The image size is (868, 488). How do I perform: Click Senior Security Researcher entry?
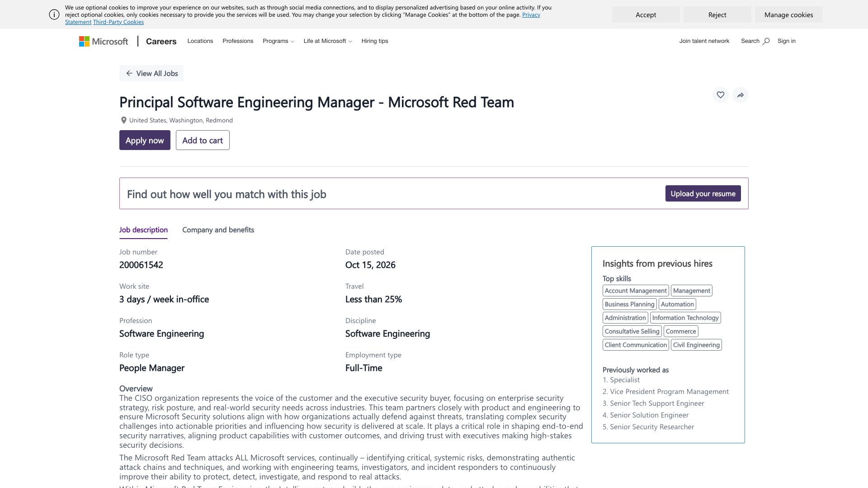(648, 427)
